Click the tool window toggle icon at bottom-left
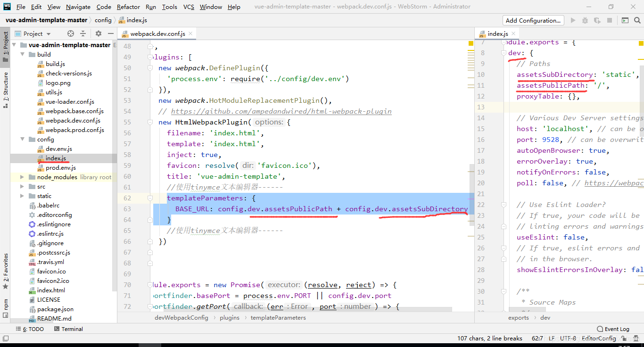The image size is (644, 347). (x=5, y=339)
